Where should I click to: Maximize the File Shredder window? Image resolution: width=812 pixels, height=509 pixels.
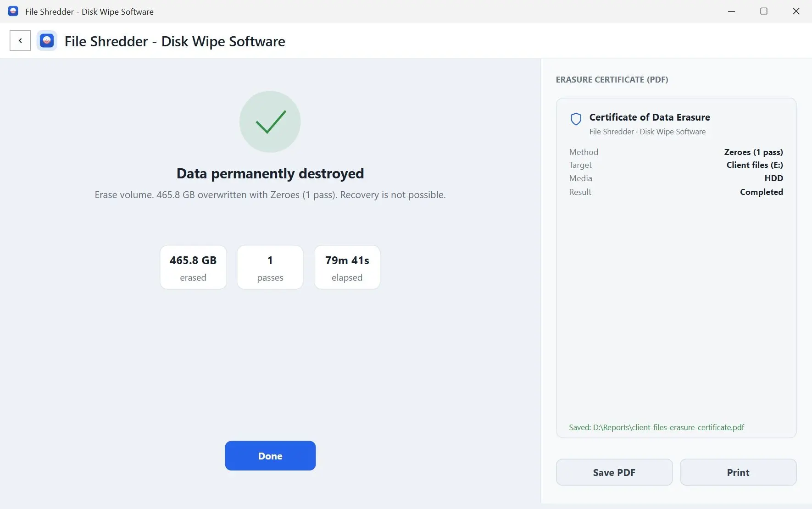point(764,11)
